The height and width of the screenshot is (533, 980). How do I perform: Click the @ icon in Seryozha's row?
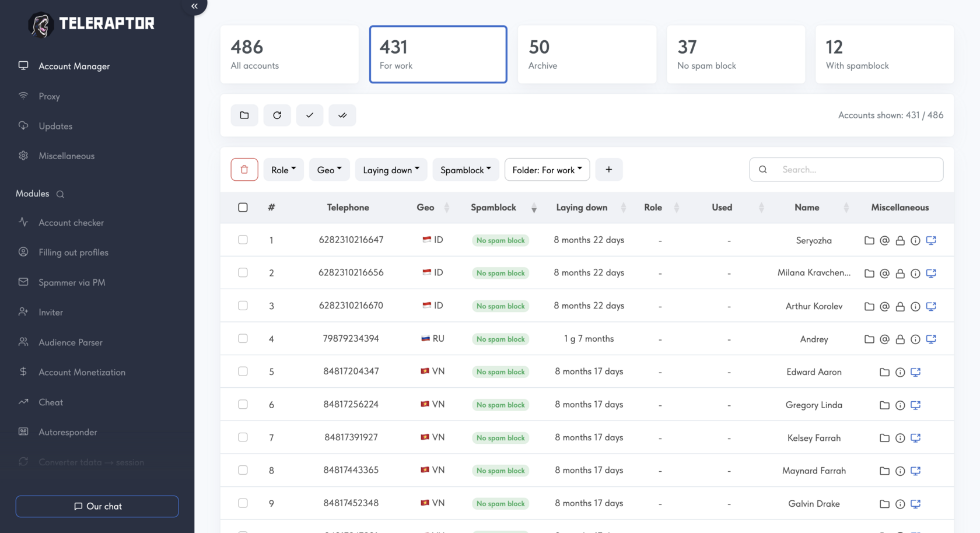tap(885, 240)
